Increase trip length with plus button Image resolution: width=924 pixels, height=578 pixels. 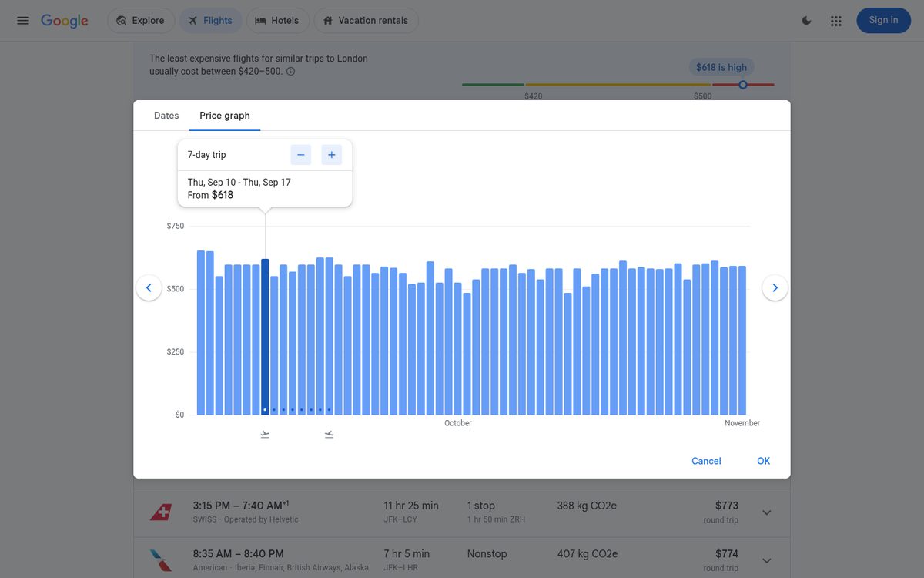tap(332, 155)
